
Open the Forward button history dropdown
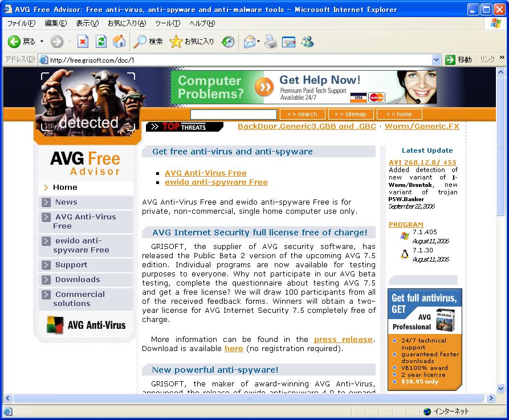70,42
